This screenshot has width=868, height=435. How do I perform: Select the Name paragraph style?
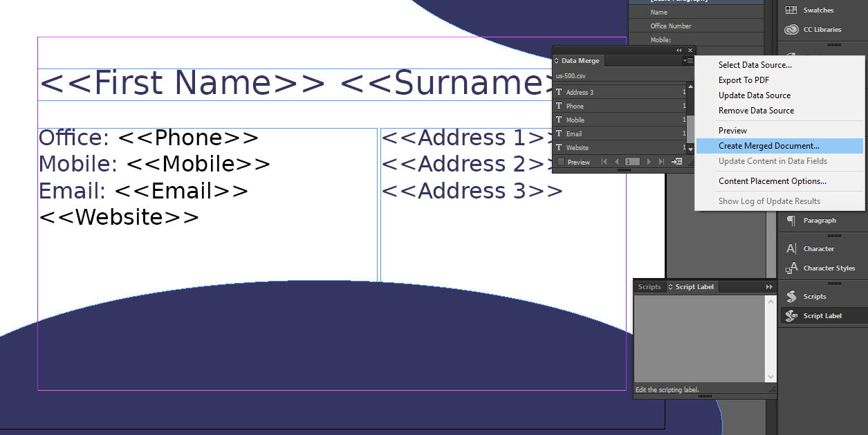pos(696,12)
